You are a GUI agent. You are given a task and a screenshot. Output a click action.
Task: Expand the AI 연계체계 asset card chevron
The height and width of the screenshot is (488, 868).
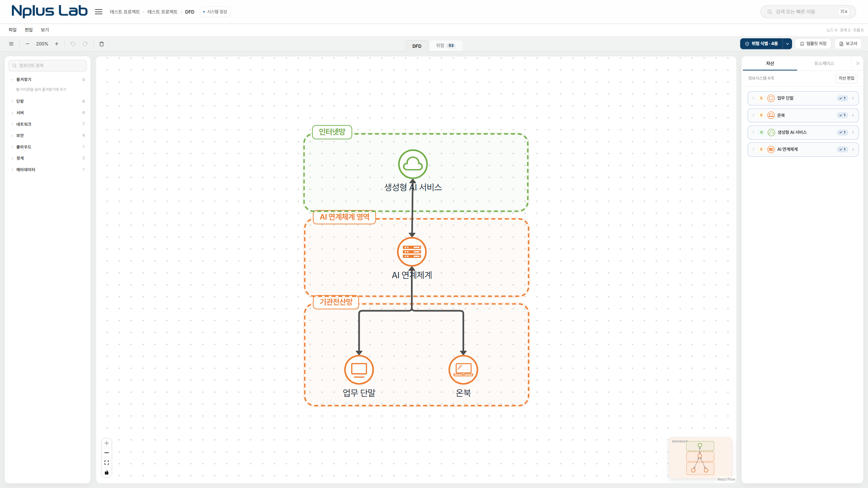click(853, 149)
